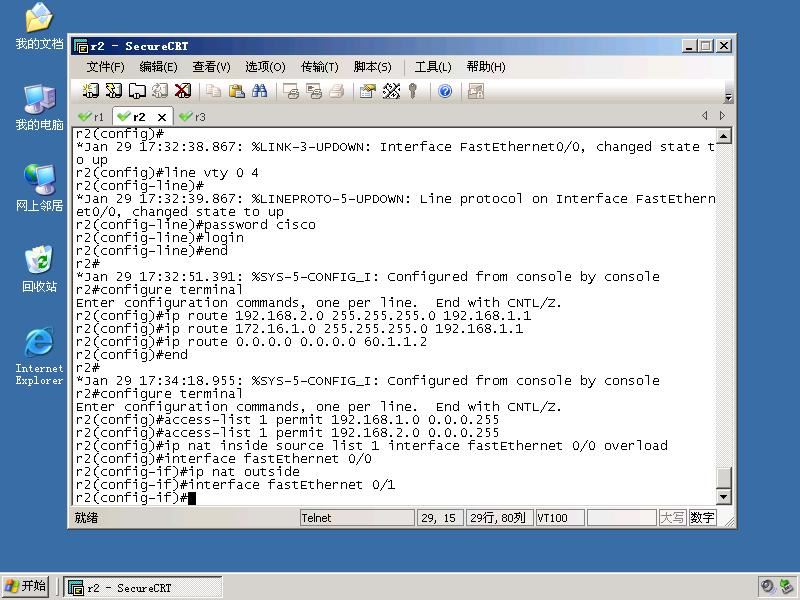Click the right tab-scroll arrow
This screenshot has width=800, height=600.
pyautogui.click(x=722, y=116)
